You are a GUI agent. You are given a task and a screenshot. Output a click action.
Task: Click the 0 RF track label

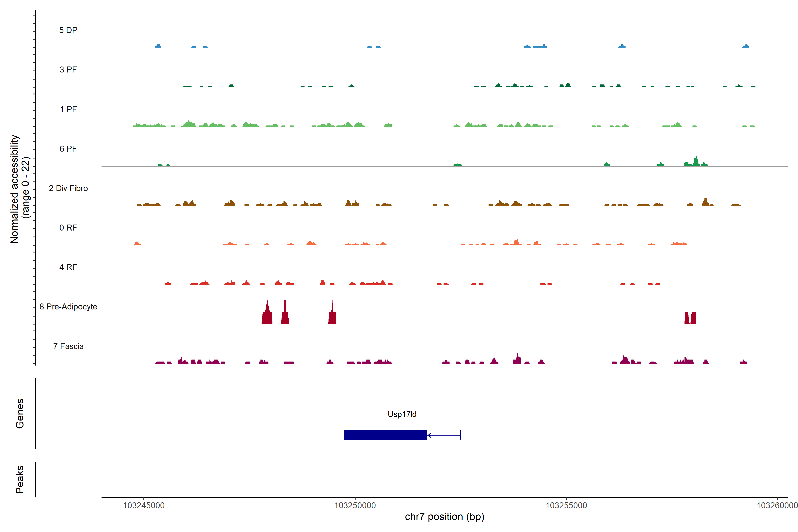point(68,228)
